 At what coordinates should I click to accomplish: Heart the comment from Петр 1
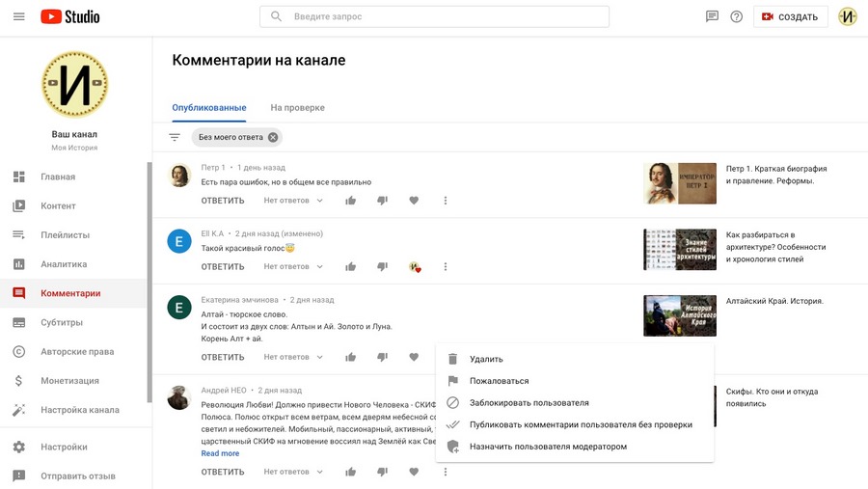[x=414, y=201]
